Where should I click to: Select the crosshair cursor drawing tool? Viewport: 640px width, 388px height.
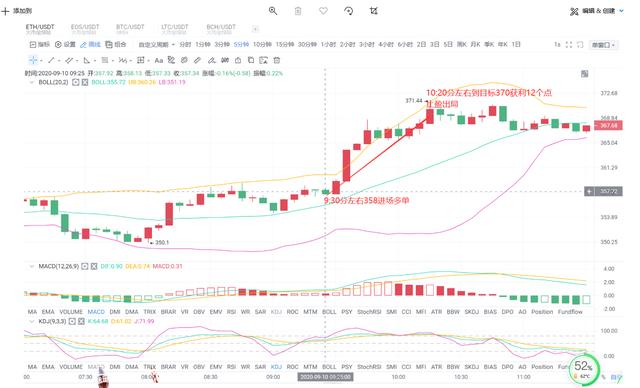(33, 60)
